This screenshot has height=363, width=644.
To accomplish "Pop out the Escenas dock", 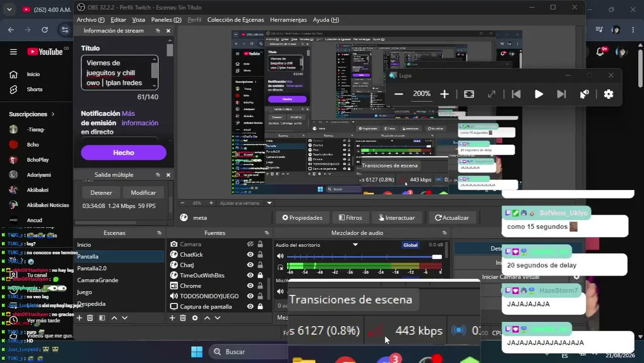I will 159,233.
